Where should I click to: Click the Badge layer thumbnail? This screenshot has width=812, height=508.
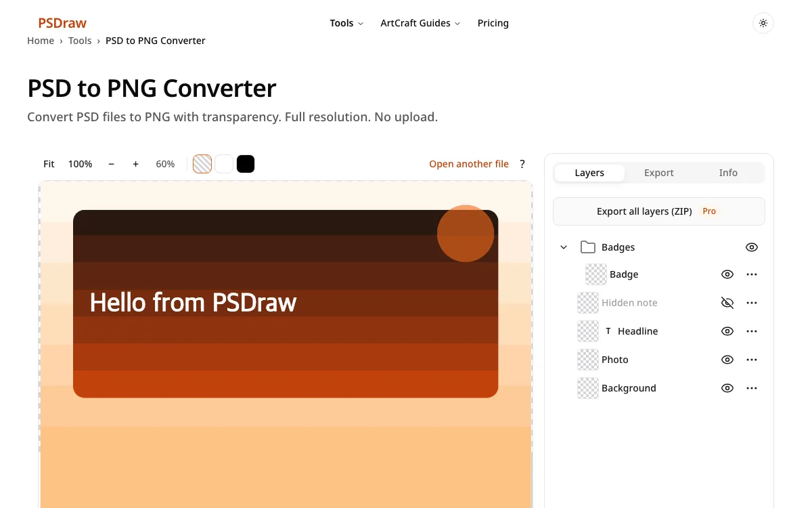pyautogui.click(x=596, y=274)
